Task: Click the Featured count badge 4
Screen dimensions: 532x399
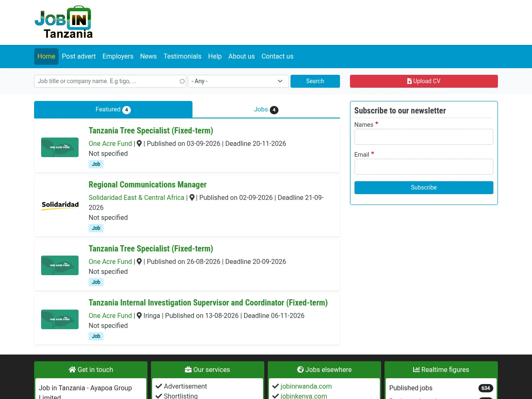Action: pyautogui.click(x=126, y=110)
